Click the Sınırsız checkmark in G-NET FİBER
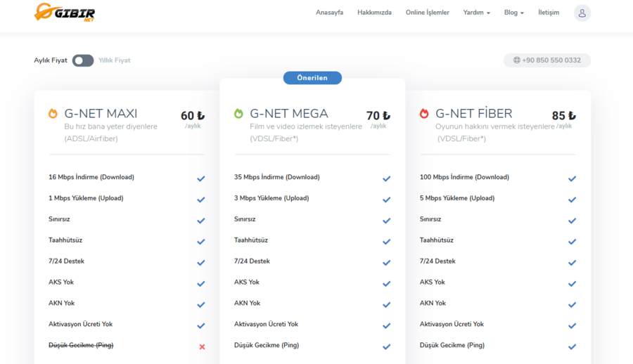The image size is (633, 364). click(x=572, y=221)
